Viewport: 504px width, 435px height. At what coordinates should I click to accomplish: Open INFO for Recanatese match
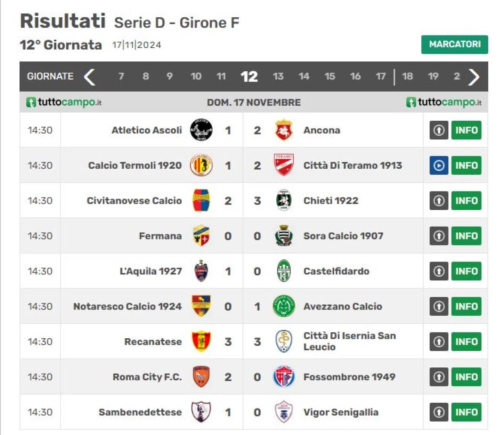[466, 341]
